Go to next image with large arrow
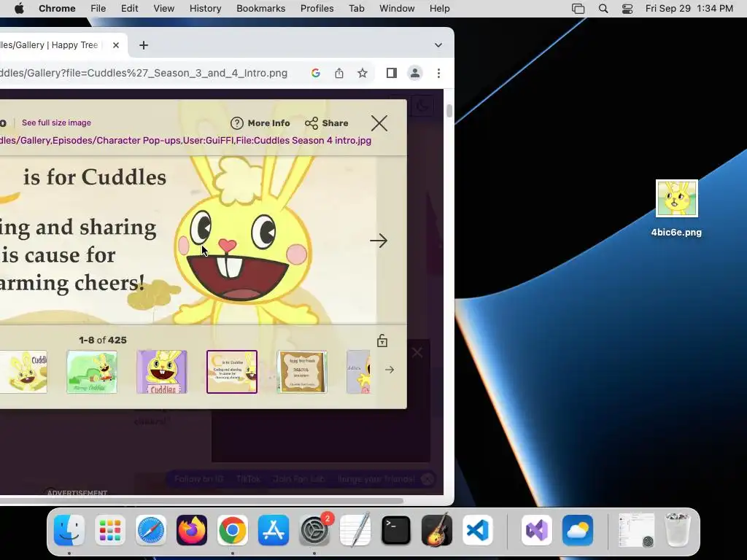Image resolution: width=747 pixels, height=560 pixels. pyautogui.click(x=379, y=241)
